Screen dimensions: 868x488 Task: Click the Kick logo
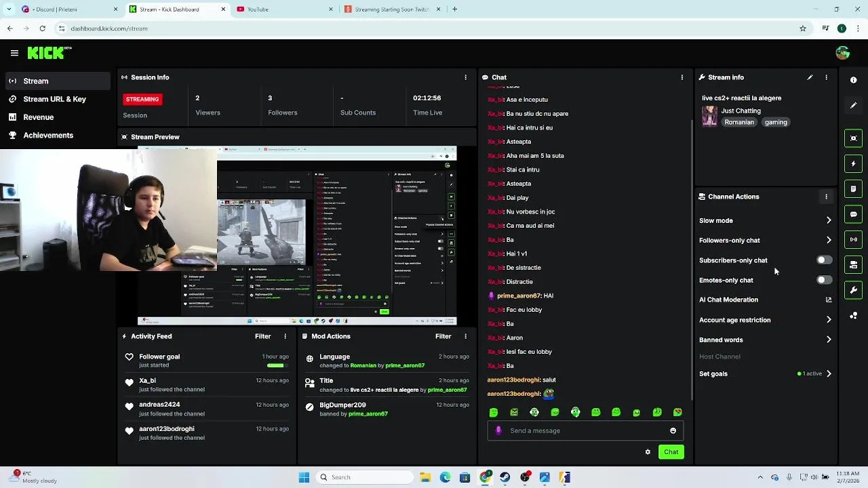point(49,53)
